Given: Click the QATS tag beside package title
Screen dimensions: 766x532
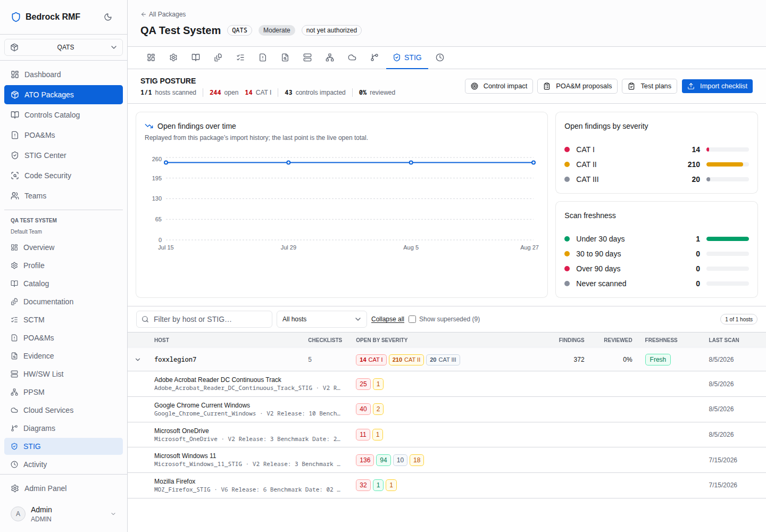Looking at the screenshot, I should 239,30.
